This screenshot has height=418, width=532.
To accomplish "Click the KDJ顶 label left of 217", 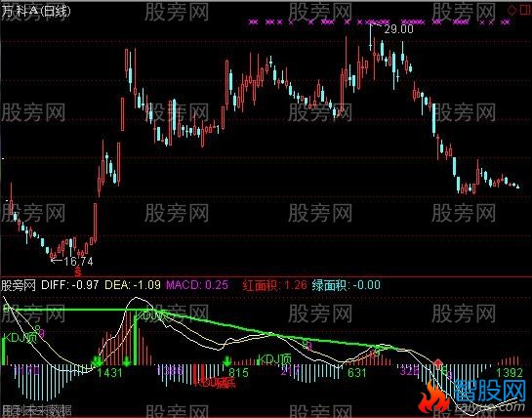I will [x=275, y=359].
